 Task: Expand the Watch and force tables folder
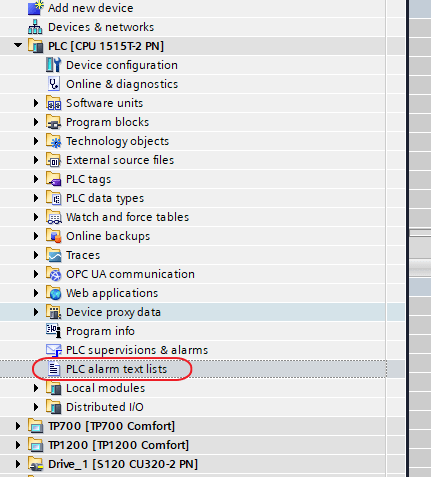pos(36,217)
